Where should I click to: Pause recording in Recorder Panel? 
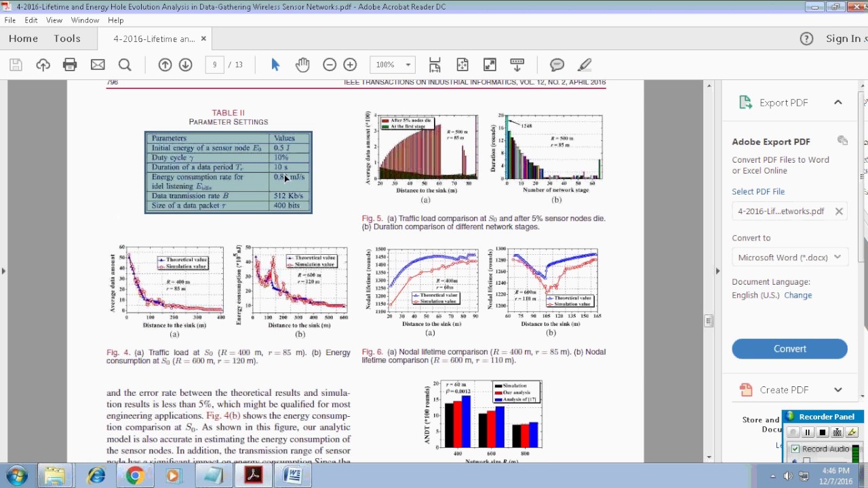pyautogui.click(x=808, y=432)
